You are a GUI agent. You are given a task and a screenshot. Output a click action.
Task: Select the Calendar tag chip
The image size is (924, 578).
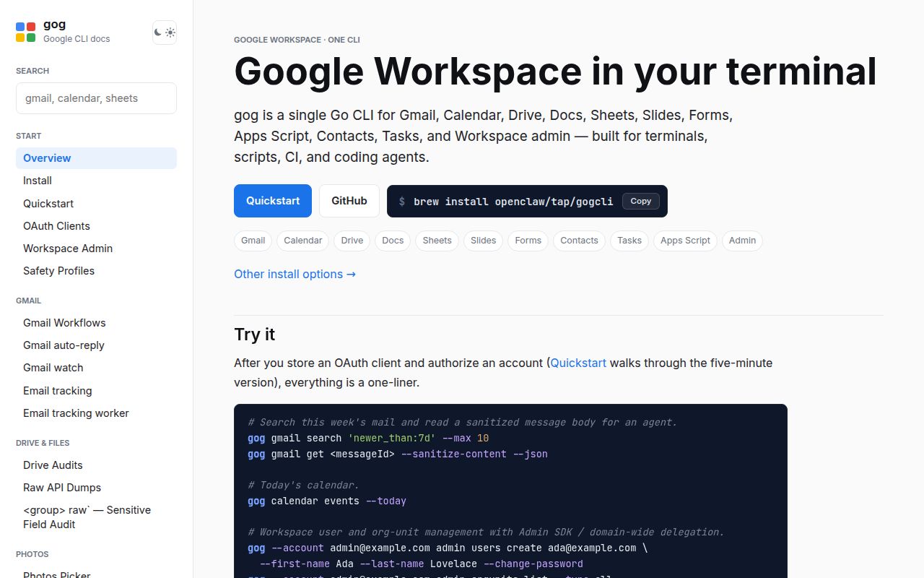point(303,241)
